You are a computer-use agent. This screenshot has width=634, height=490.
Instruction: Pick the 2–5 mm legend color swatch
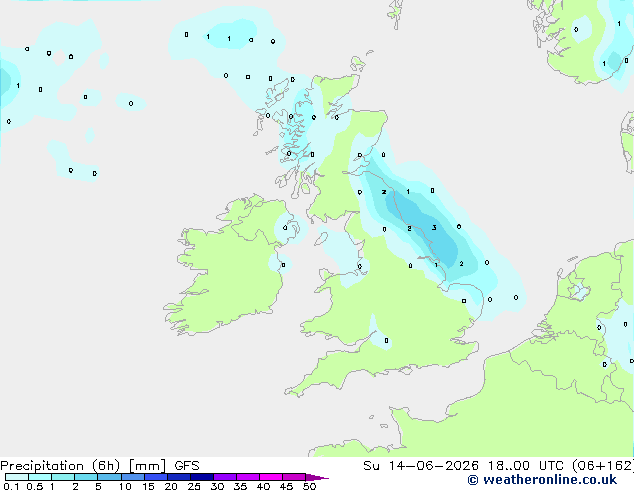point(86,477)
